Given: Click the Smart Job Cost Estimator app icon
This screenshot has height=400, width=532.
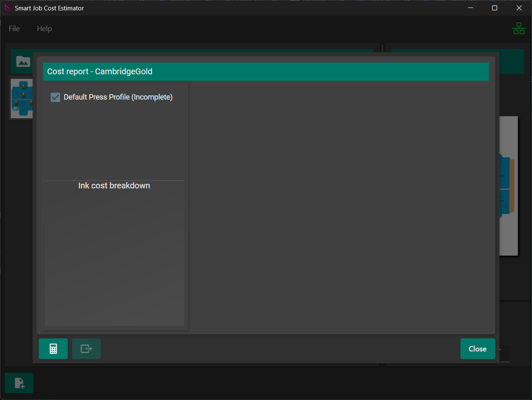Looking at the screenshot, I should (7, 8).
